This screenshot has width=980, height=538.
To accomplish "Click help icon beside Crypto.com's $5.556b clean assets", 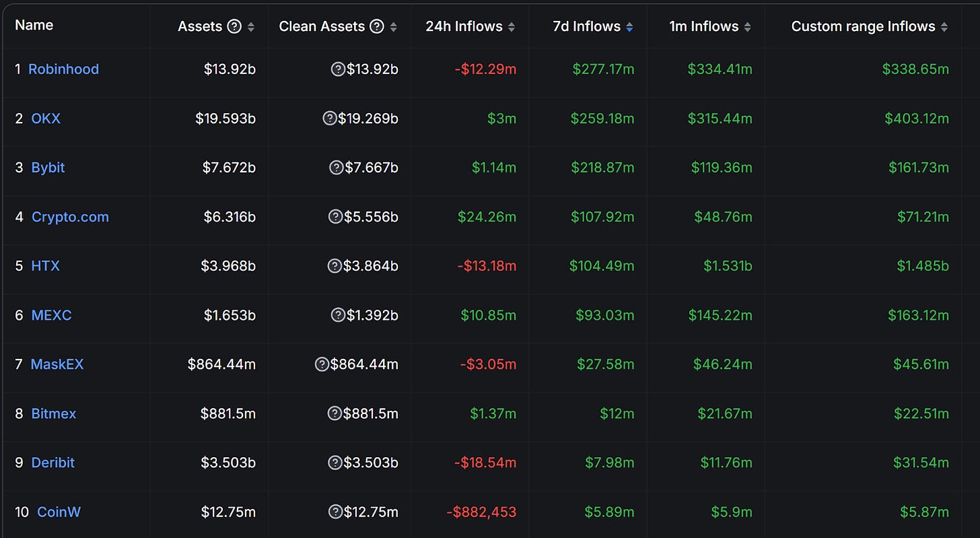I will 335,216.
